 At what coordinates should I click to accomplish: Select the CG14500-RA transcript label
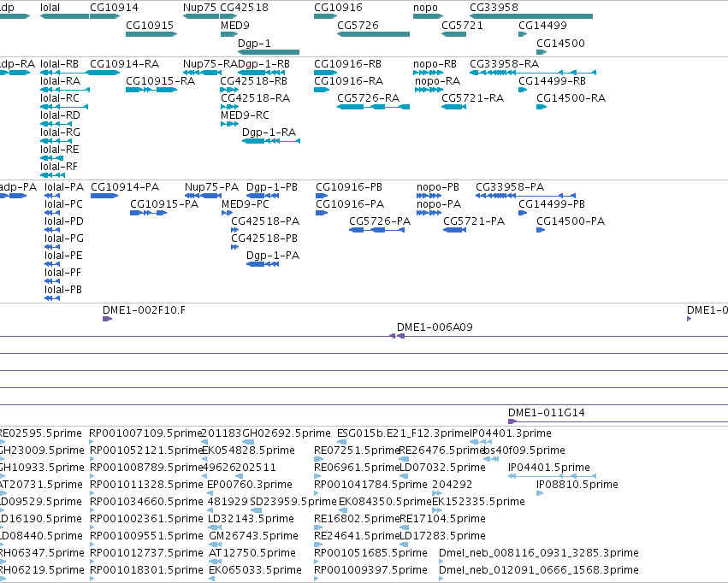tap(571, 97)
